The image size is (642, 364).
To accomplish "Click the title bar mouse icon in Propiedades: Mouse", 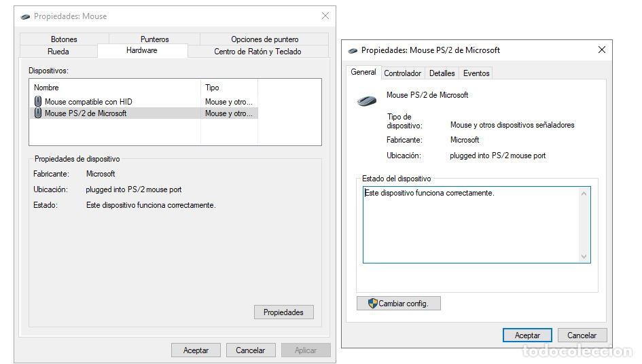I will [x=25, y=16].
